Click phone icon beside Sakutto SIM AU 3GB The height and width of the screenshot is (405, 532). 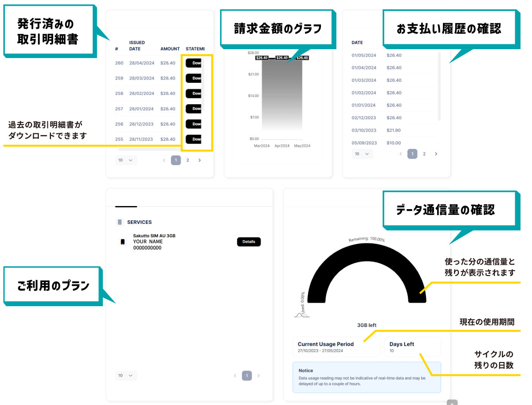[123, 242]
